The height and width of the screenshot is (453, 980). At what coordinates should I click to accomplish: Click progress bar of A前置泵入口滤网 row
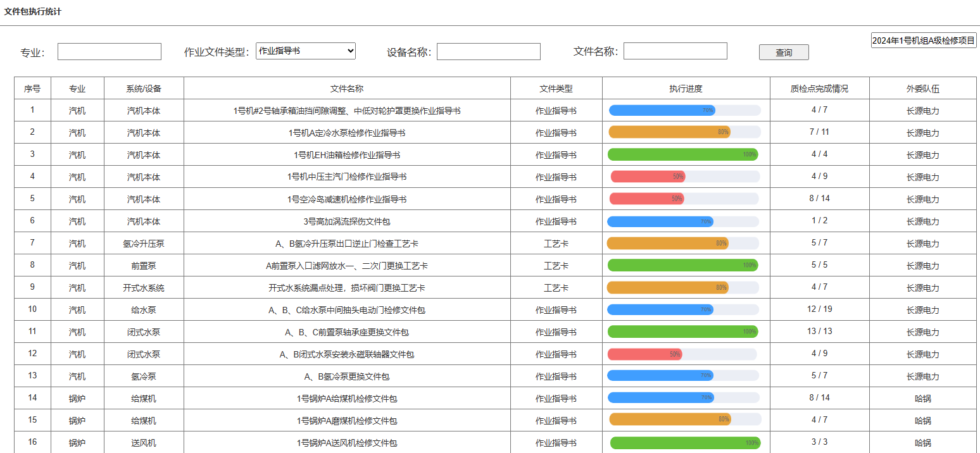coord(683,265)
